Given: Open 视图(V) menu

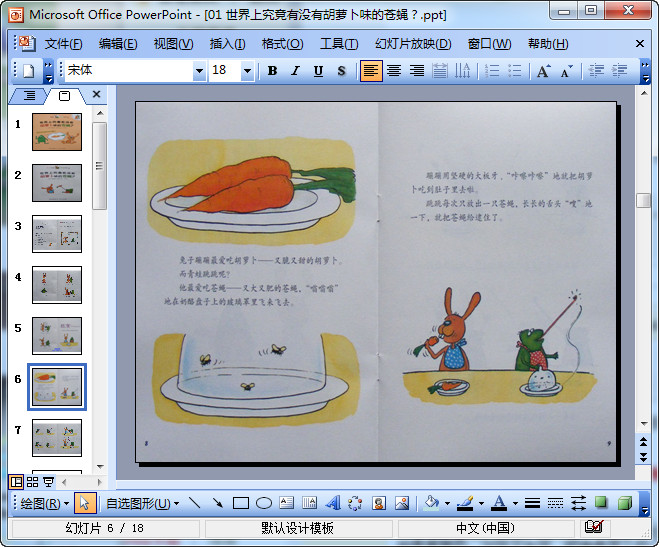Looking at the screenshot, I should click(x=173, y=44).
